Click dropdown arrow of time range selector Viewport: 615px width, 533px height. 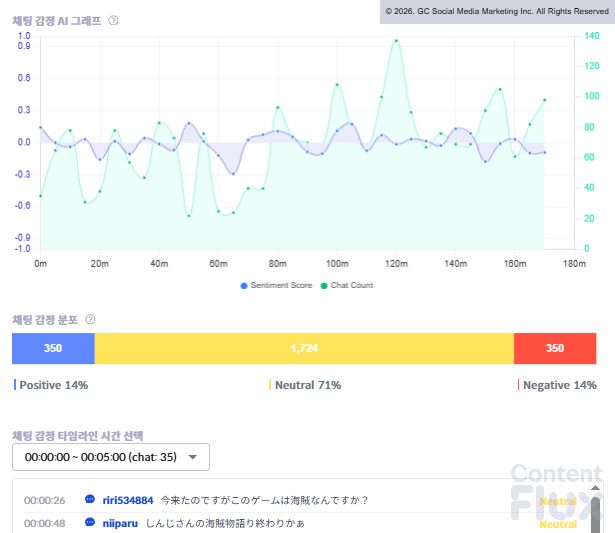(x=192, y=458)
